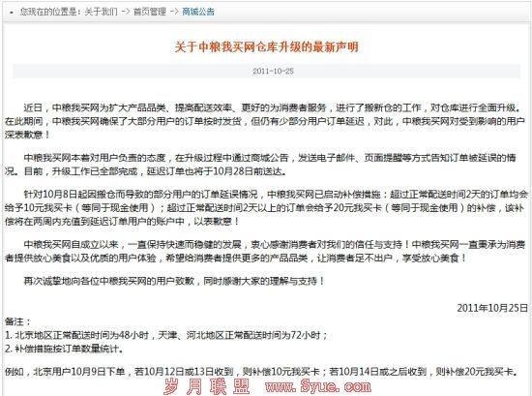Screen dimensions: 532x396
Task: Click the right-aligned 2011年10月25日 signature date
Action: pos(492,308)
